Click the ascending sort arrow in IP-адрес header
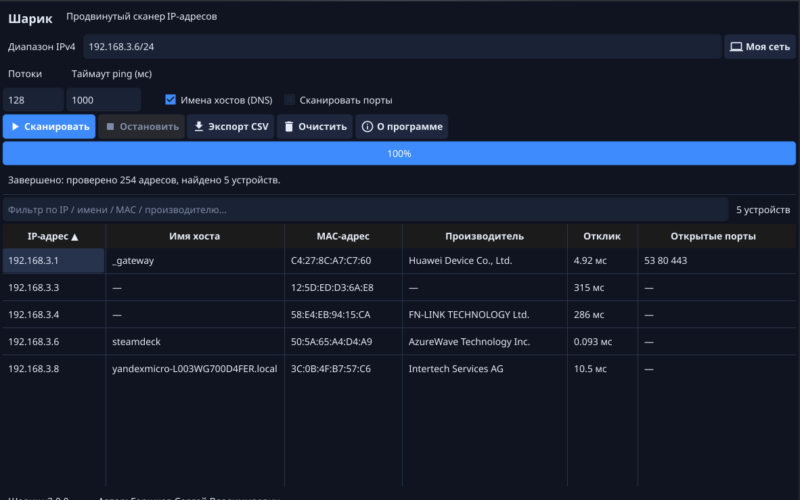 coord(75,237)
